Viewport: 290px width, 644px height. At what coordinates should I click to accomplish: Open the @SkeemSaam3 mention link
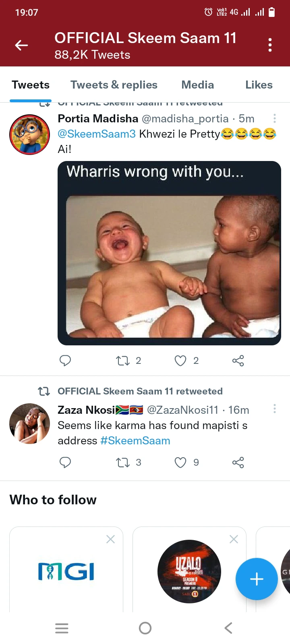(x=97, y=134)
